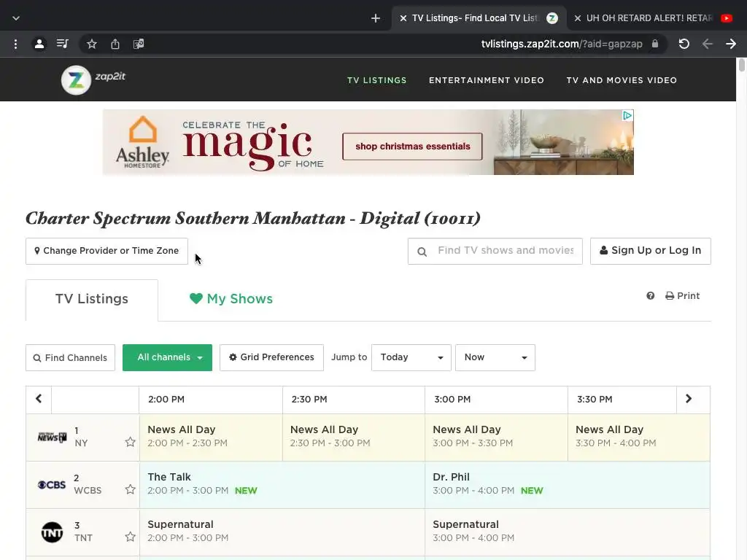Print the listings
Image resolution: width=747 pixels, height=560 pixels.
[683, 296]
